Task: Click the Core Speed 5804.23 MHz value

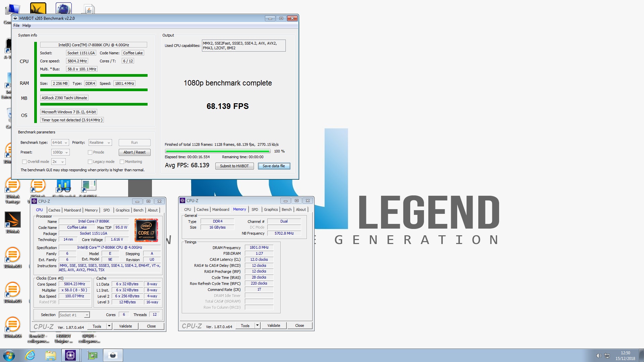Action: tap(74, 284)
